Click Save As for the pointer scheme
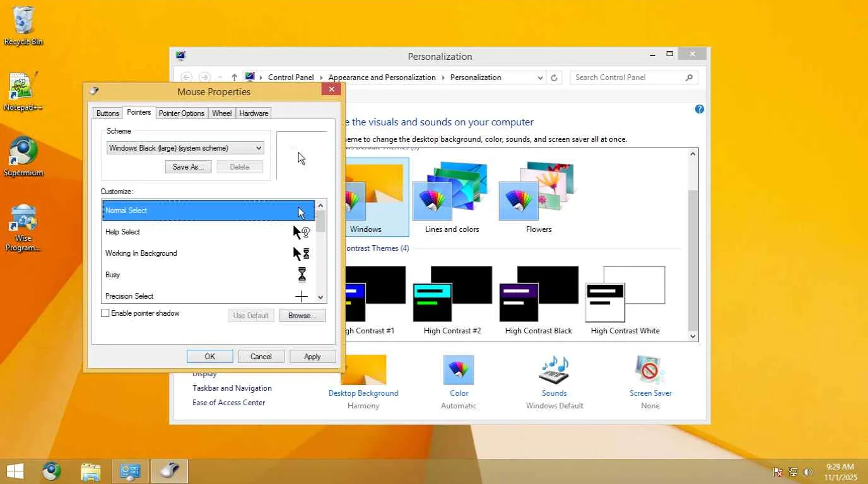The height and width of the screenshot is (484, 868). coord(188,167)
